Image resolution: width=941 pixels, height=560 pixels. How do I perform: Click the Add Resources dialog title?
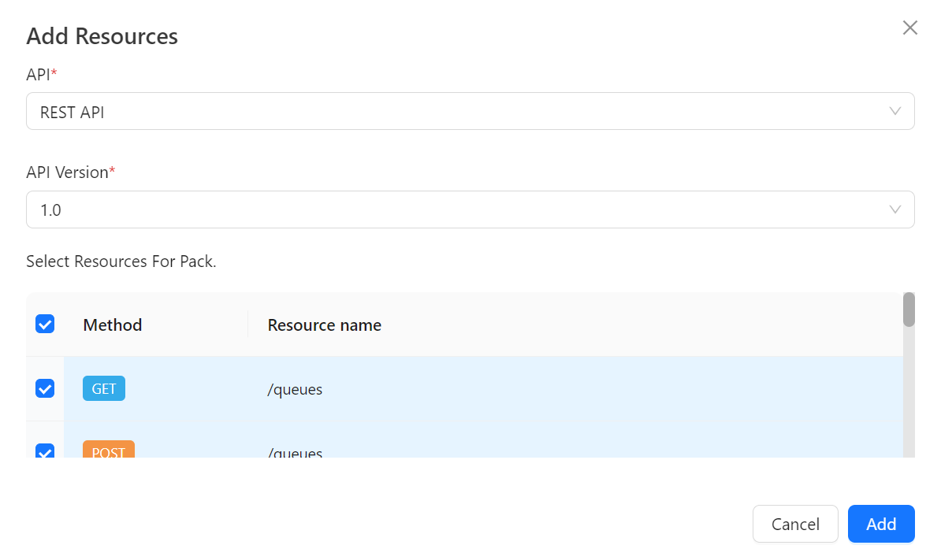102,36
